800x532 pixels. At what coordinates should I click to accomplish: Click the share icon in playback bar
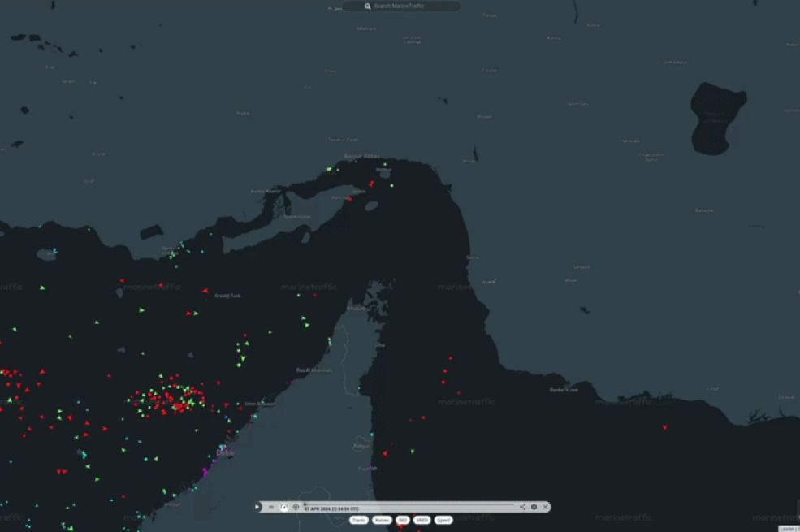pos(522,507)
